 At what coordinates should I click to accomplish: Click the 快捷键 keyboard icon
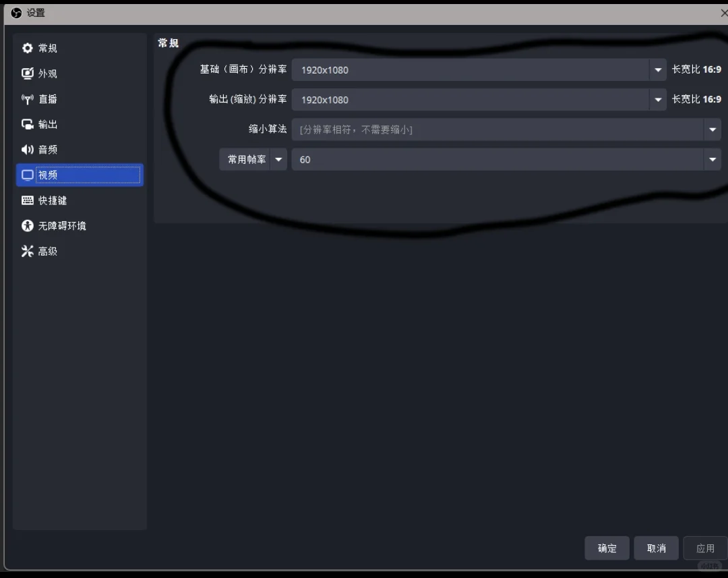(28, 200)
